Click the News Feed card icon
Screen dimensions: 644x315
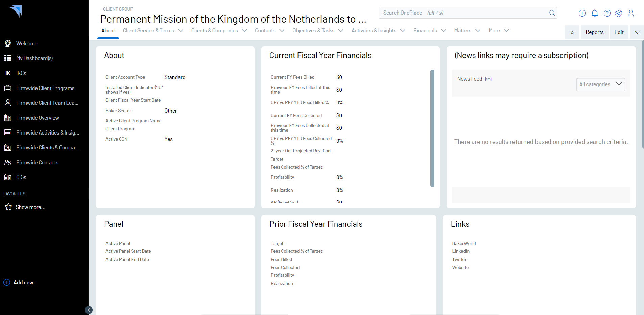(x=488, y=79)
